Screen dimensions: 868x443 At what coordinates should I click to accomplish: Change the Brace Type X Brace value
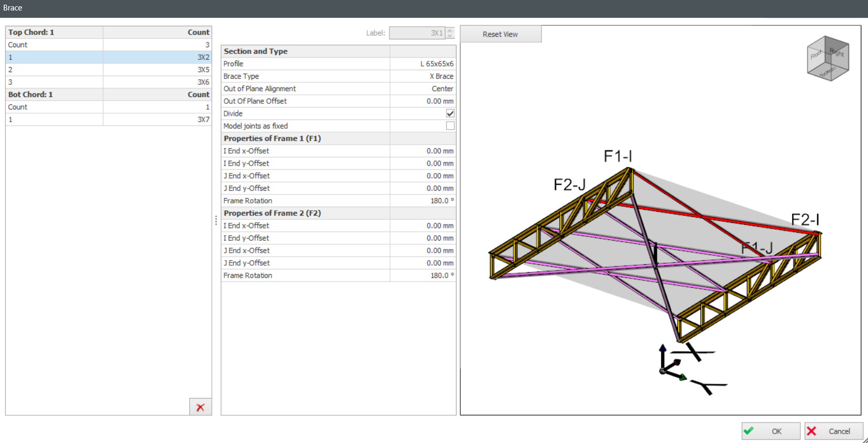[422, 76]
